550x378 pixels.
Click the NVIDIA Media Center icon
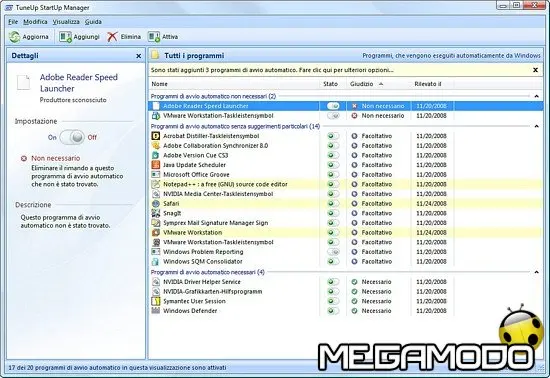tap(156, 194)
